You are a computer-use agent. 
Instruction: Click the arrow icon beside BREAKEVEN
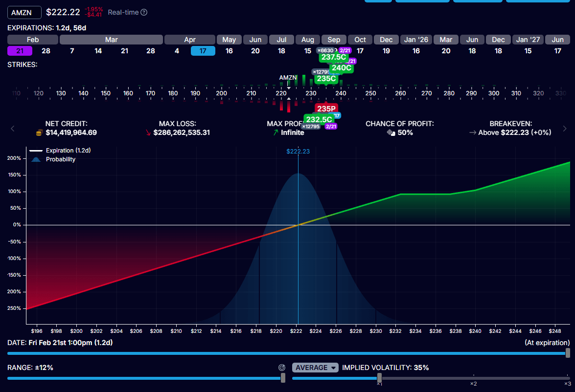(473, 132)
